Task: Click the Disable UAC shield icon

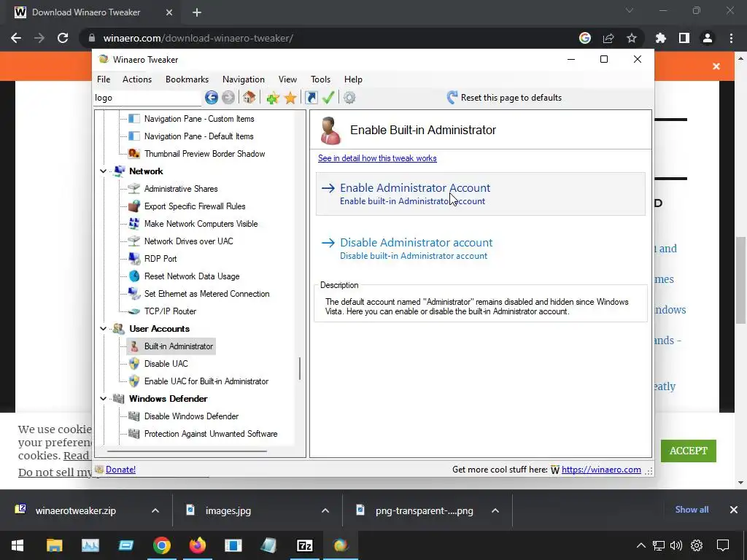Action: coord(134,364)
